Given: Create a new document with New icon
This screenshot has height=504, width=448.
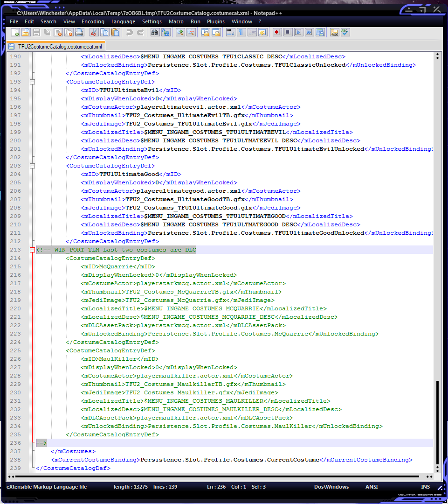Looking at the screenshot, I should (x=15, y=32).
